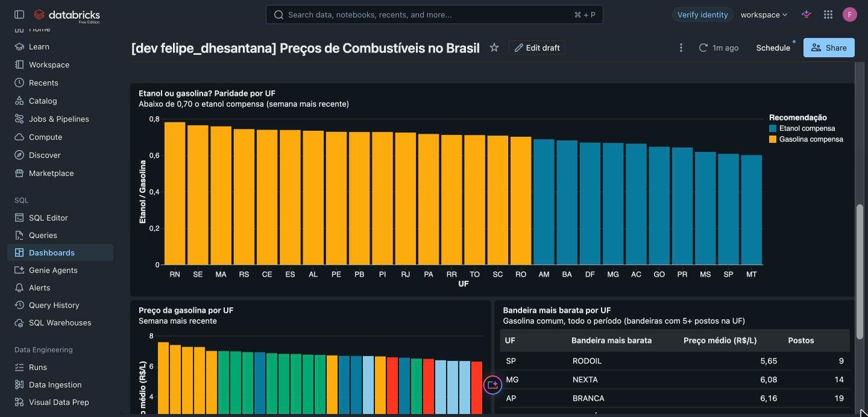The height and width of the screenshot is (417, 868).
Task: Click the NEXTA table cell
Action: pos(585,380)
